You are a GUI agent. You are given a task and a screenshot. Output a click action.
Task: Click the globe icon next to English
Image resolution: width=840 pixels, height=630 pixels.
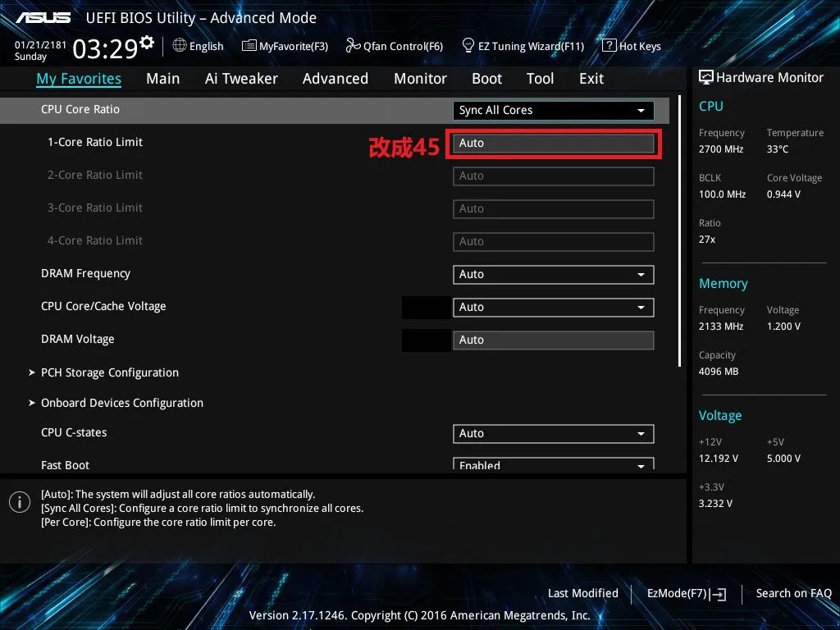pos(179,46)
